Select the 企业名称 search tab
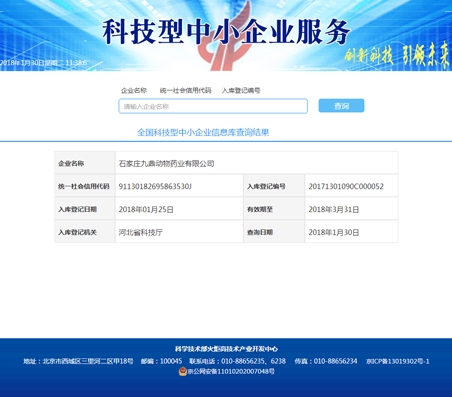Viewport: 452px width, 397px height. 134,90
